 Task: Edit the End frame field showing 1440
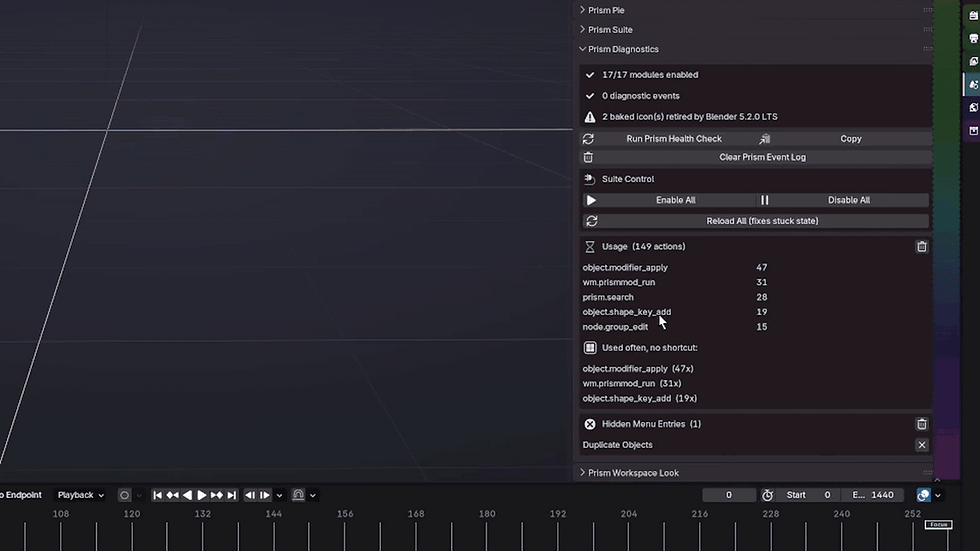click(x=872, y=495)
